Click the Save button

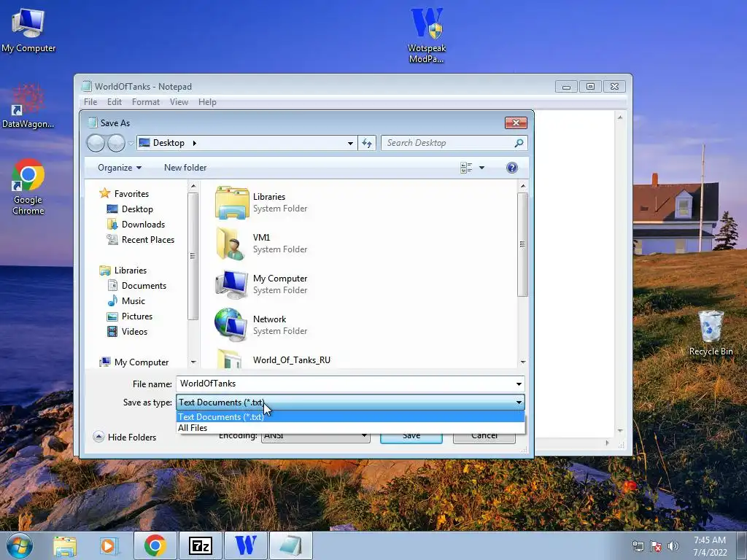(411, 437)
